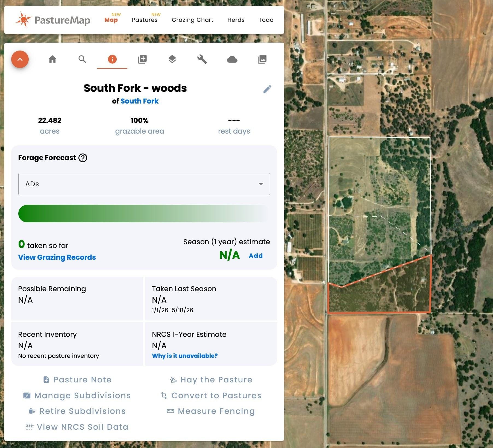This screenshot has width=493, height=448.
Task: Click the PastureMap logo
Action: point(52,20)
